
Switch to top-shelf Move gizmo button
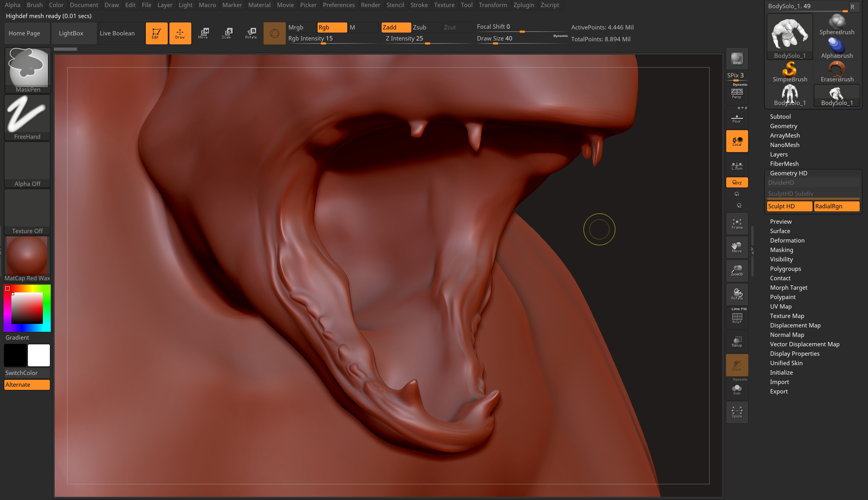(203, 33)
